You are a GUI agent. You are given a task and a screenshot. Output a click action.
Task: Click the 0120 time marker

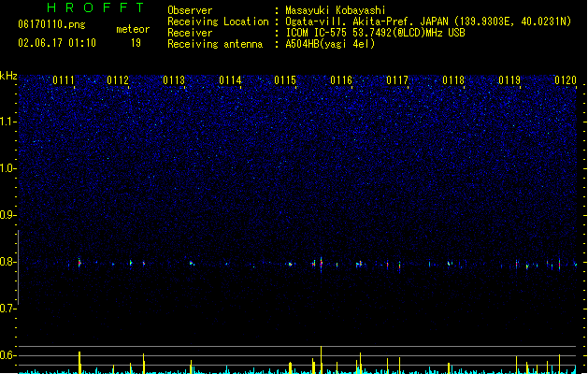pyautogui.click(x=566, y=80)
